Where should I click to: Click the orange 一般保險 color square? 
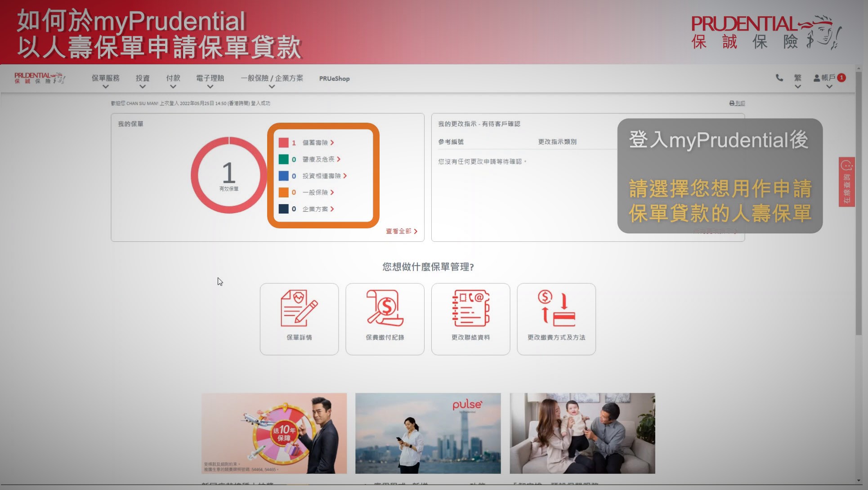coord(283,192)
